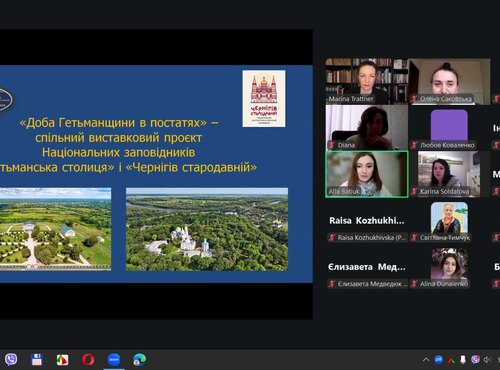Click the 'Любов Коваленко' name label
The width and height of the screenshot is (500, 370).
447,145
